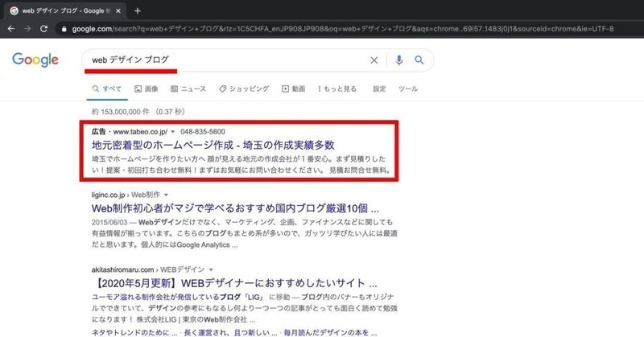This screenshot has width=644, height=337.
Task: Switch to the 画像 tab
Action: point(147,88)
